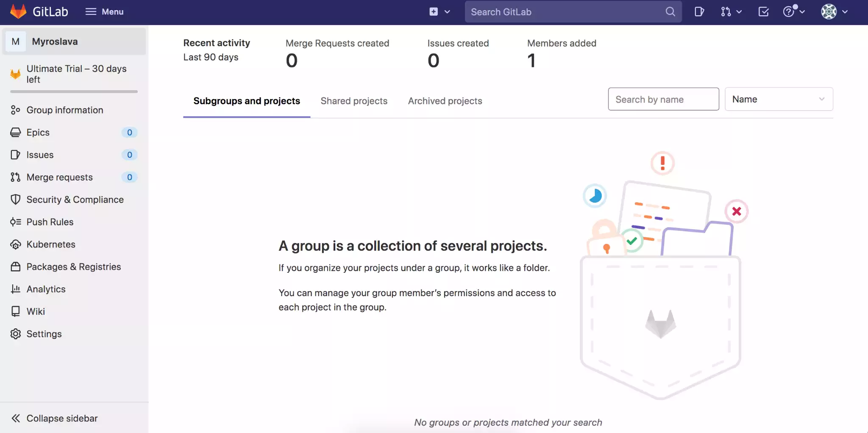Open the group Wiki
Screen dimensions: 868x433
click(x=36, y=311)
